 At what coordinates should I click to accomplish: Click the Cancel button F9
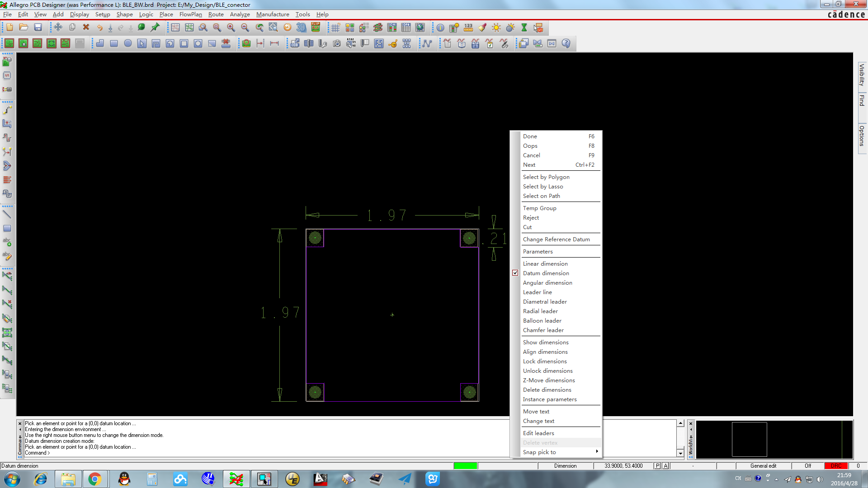[x=532, y=155]
